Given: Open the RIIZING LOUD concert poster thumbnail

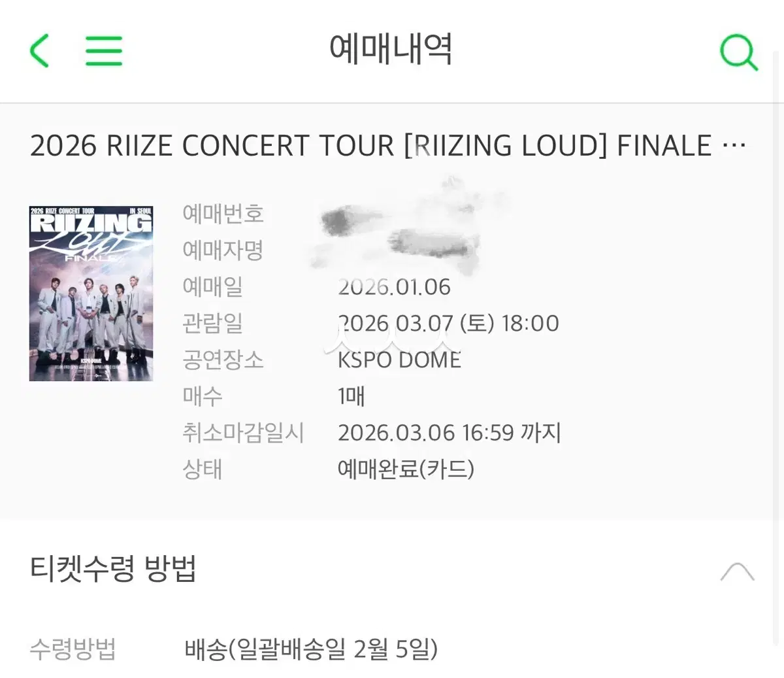Looking at the screenshot, I should click(91, 293).
